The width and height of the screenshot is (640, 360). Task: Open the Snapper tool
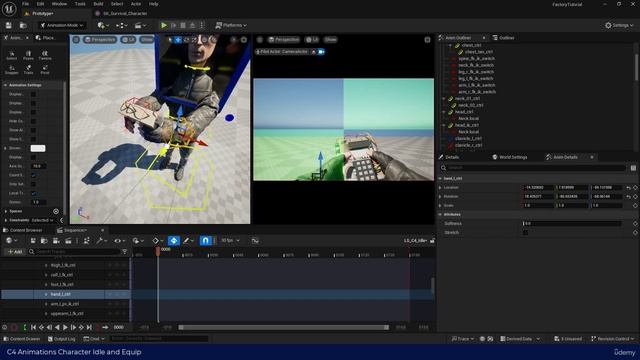12,70
